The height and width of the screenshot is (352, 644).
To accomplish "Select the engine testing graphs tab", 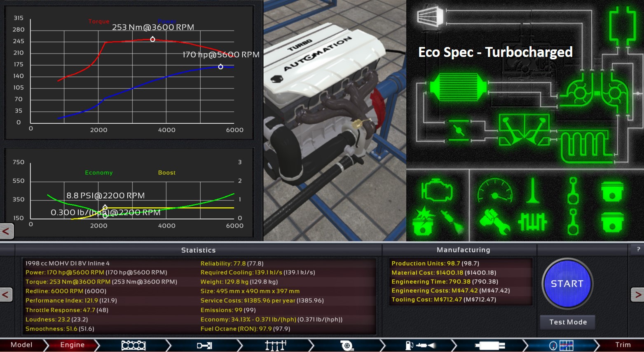I will point(562,345).
